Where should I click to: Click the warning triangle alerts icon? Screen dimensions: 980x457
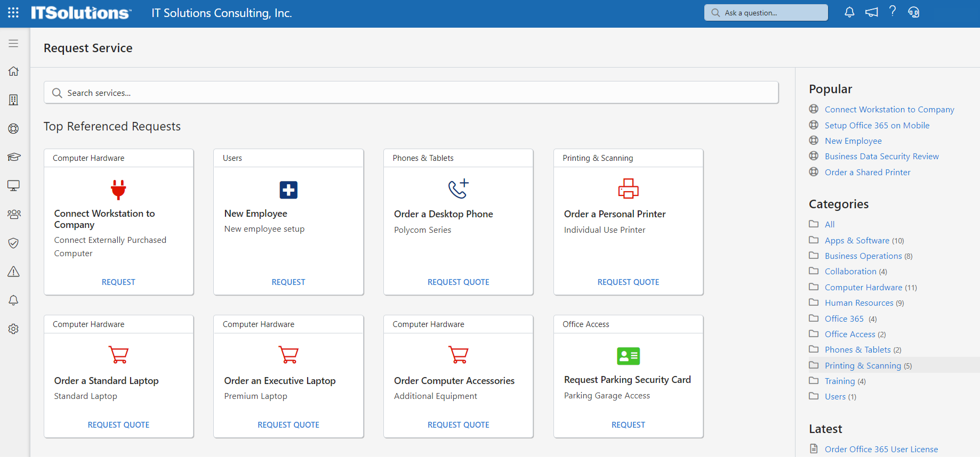pyautogui.click(x=13, y=272)
